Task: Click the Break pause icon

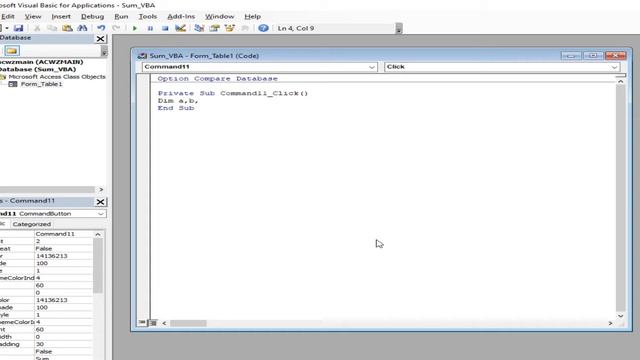Action: point(150,28)
